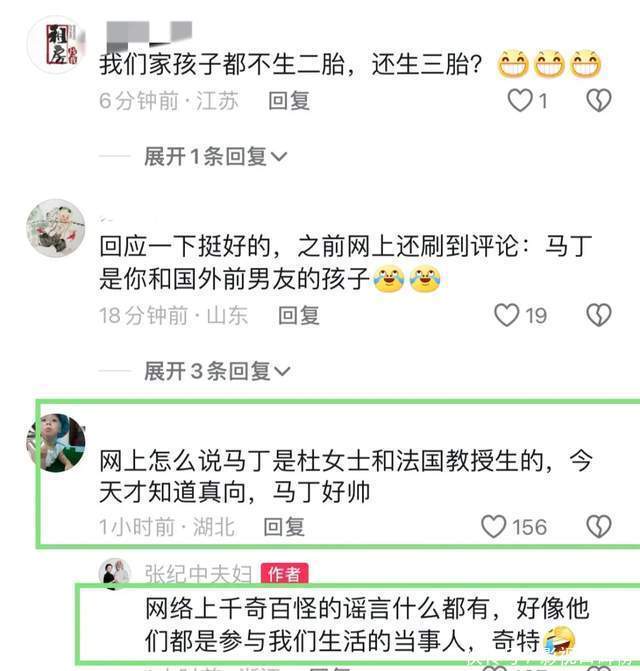This screenshot has height=671, width=640.
Task: Dislike the 山东 comment via broken heart
Action: (x=599, y=315)
